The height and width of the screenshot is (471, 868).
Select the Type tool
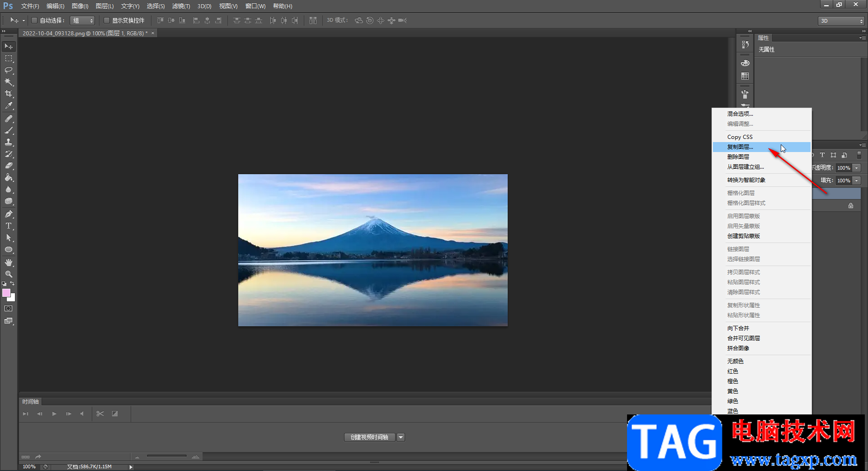pos(9,226)
